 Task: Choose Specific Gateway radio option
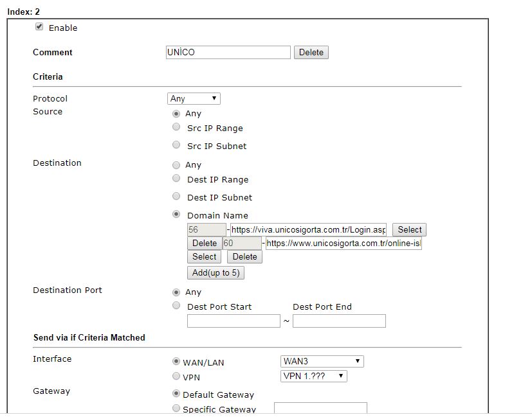click(x=176, y=409)
